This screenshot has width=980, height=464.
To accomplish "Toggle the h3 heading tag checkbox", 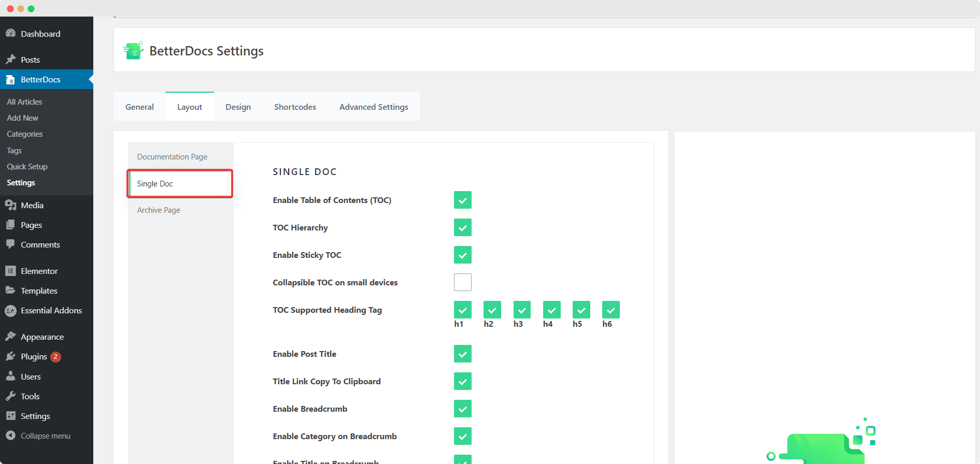I will 522,310.
